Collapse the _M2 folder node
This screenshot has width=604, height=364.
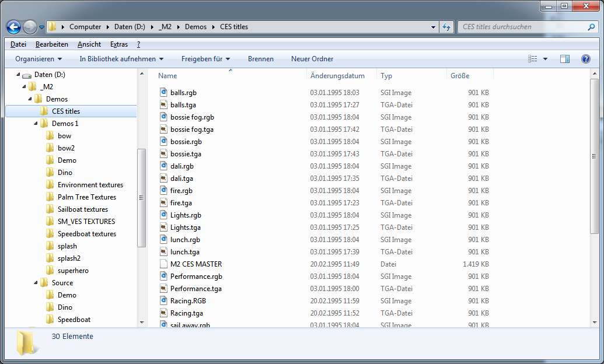tap(25, 87)
